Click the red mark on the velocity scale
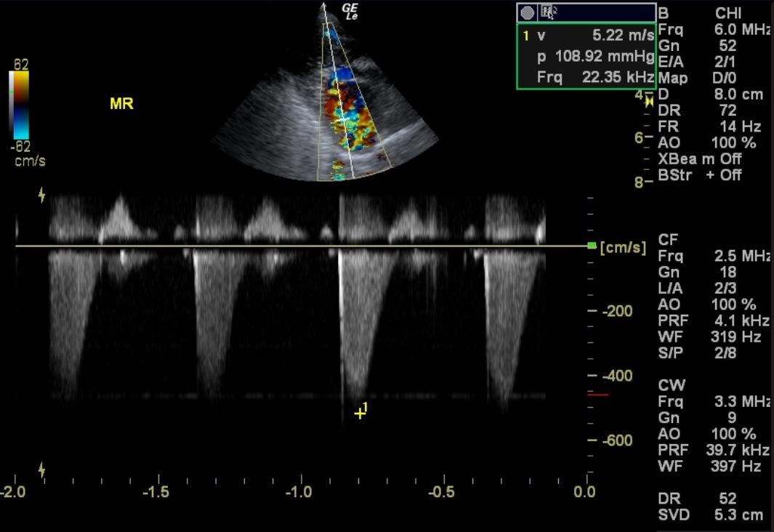Image resolution: width=774 pixels, height=532 pixels. (598, 395)
